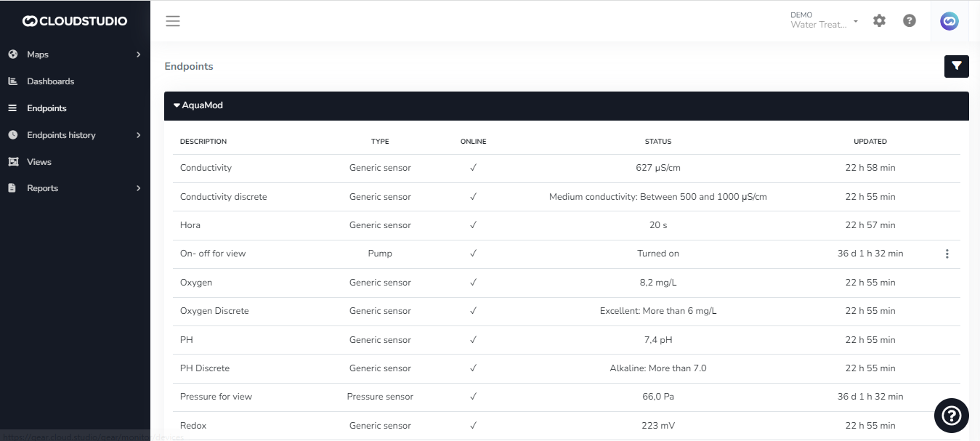Select the Conductivity endpoint row
Screen dimensions: 980x441
click(x=206, y=167)
